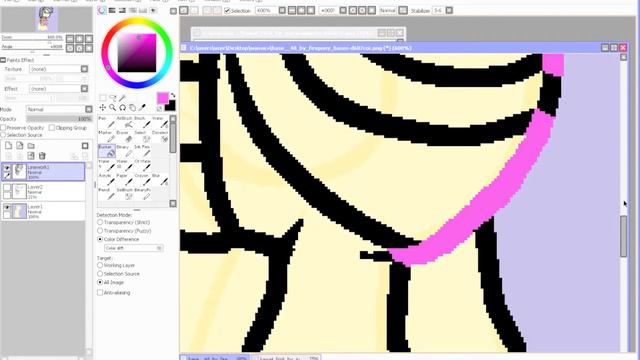
Task: Choose the rectangular Selection tool
Action: coord(103,98)
